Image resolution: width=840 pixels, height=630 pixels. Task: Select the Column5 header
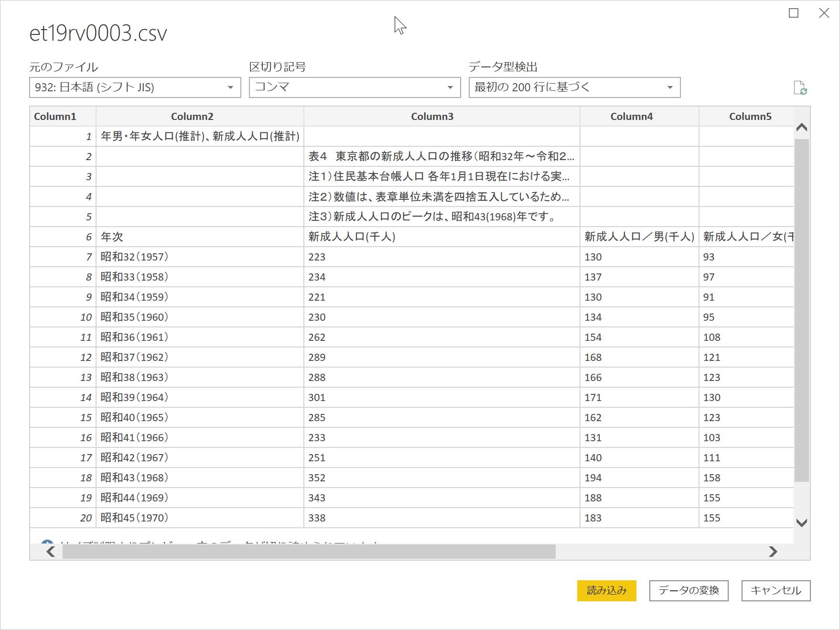(x=746, y=117)
